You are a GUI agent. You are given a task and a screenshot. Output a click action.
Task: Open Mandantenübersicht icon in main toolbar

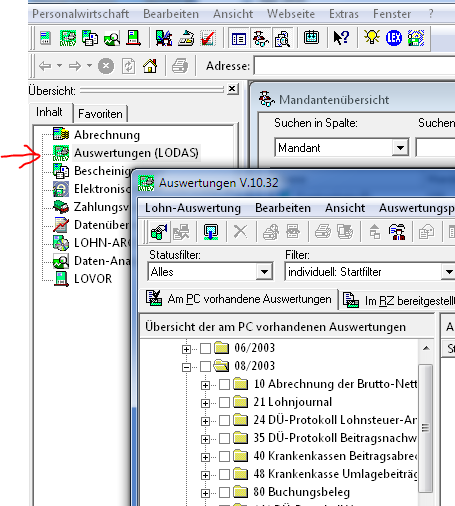coord(261,38)
